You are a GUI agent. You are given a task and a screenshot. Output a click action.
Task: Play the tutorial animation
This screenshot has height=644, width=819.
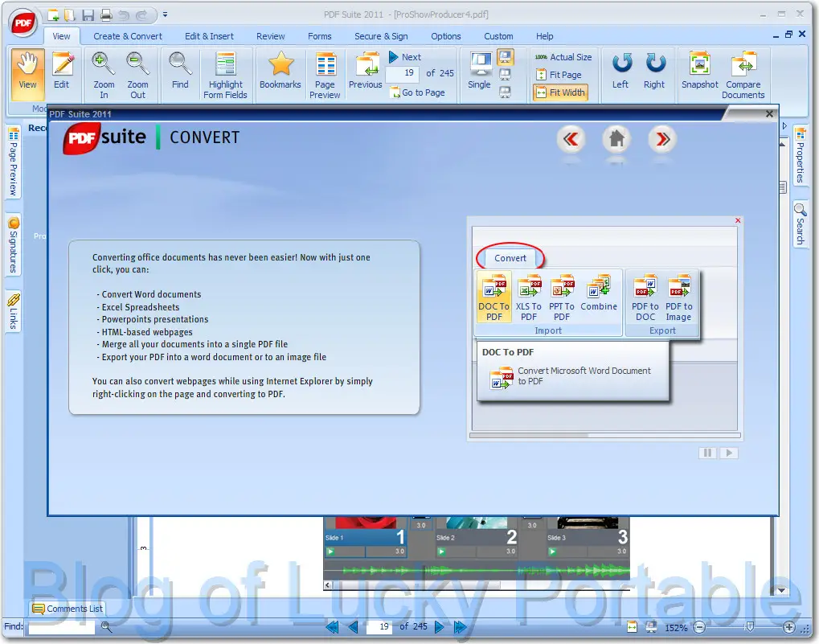tap(729, 453)
